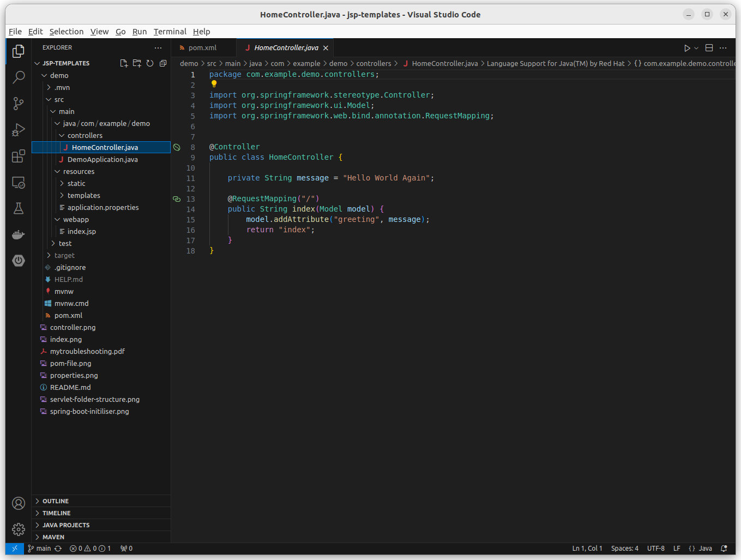Click main branch in status bar

[x=39, y=549]
